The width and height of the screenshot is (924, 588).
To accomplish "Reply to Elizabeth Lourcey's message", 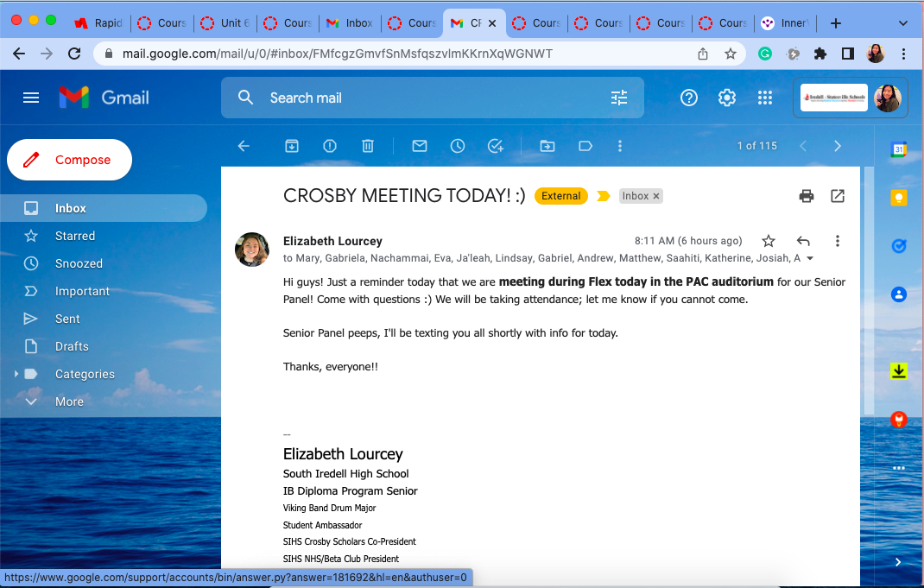I will point(803,241).
